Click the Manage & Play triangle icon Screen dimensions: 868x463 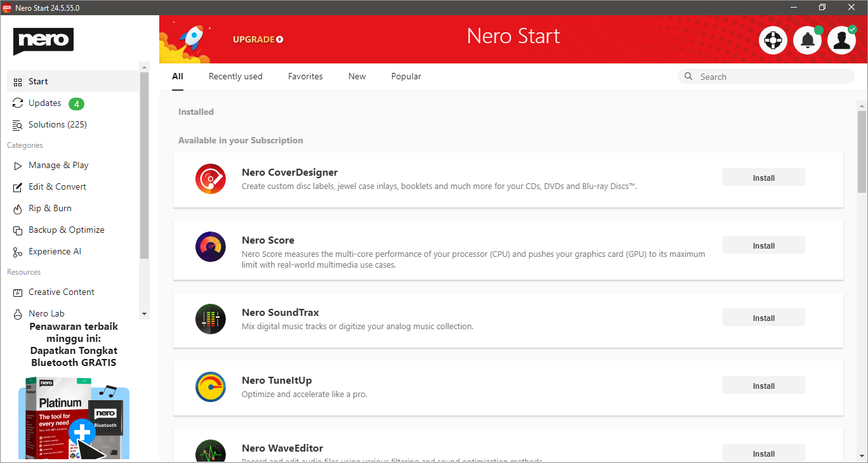coord(18,166)
